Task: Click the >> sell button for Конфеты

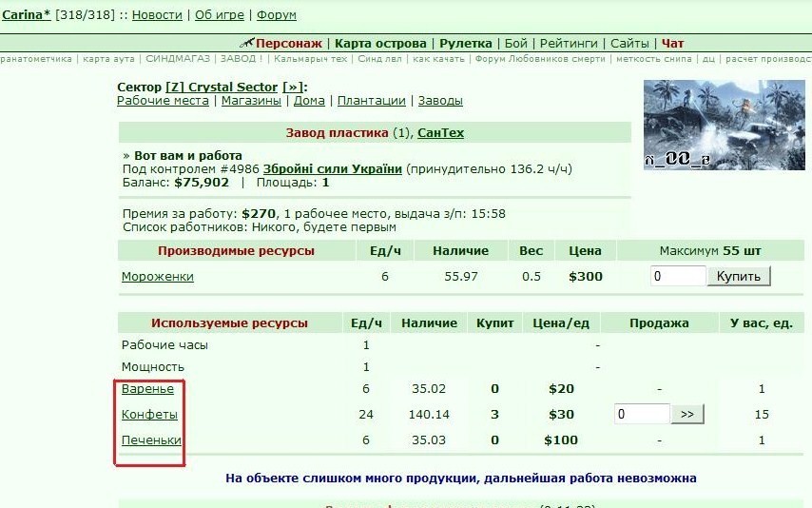Action: [687, 414]
